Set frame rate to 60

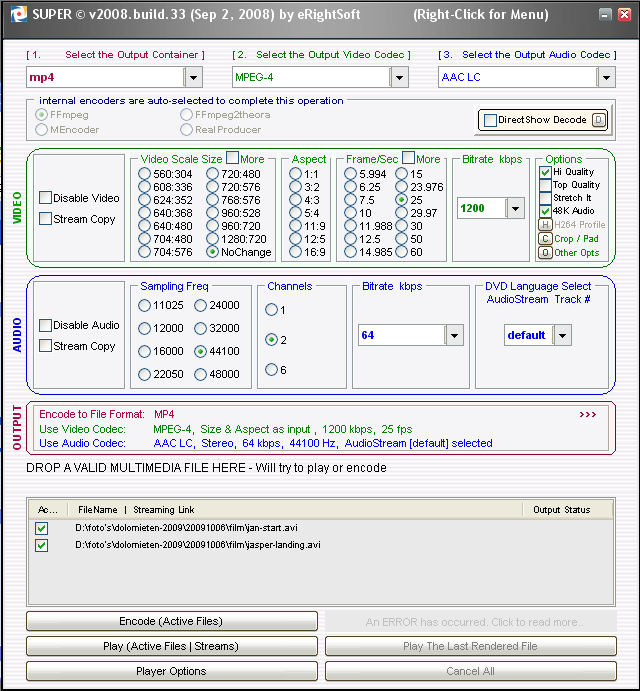tap(402, 252)
